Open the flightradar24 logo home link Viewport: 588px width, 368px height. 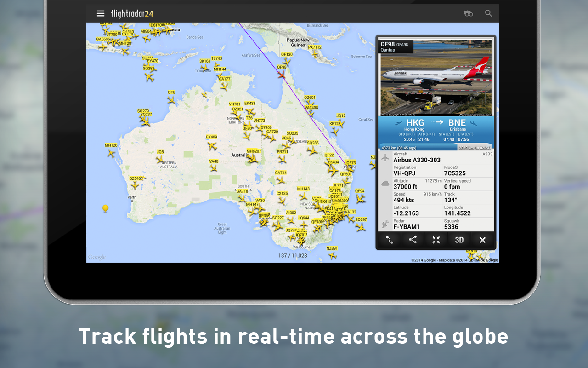point(132,13)
